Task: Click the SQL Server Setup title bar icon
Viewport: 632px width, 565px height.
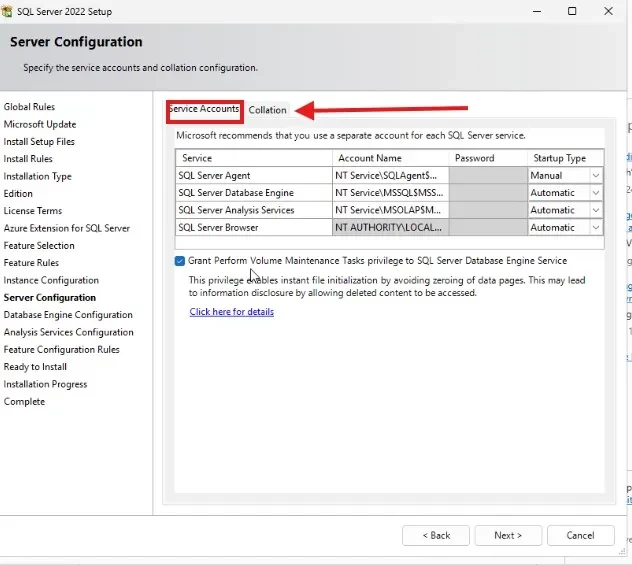Action: click(x=9, y=12)
